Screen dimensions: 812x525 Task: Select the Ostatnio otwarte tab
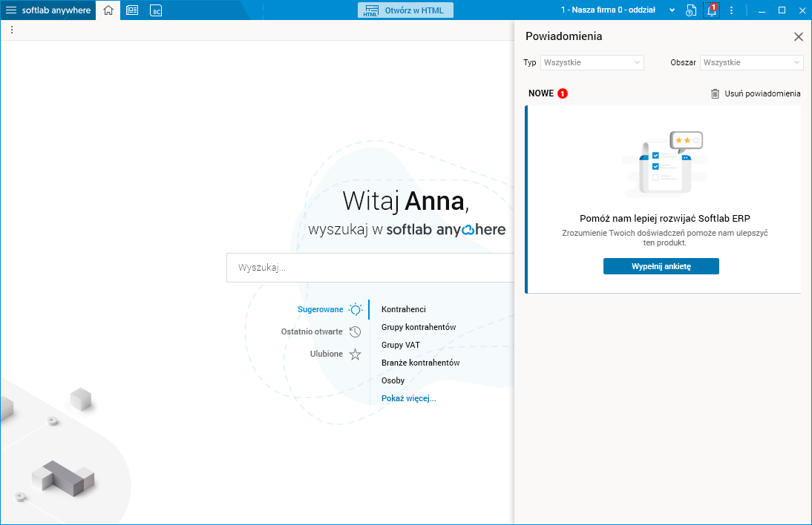(312, 331)
